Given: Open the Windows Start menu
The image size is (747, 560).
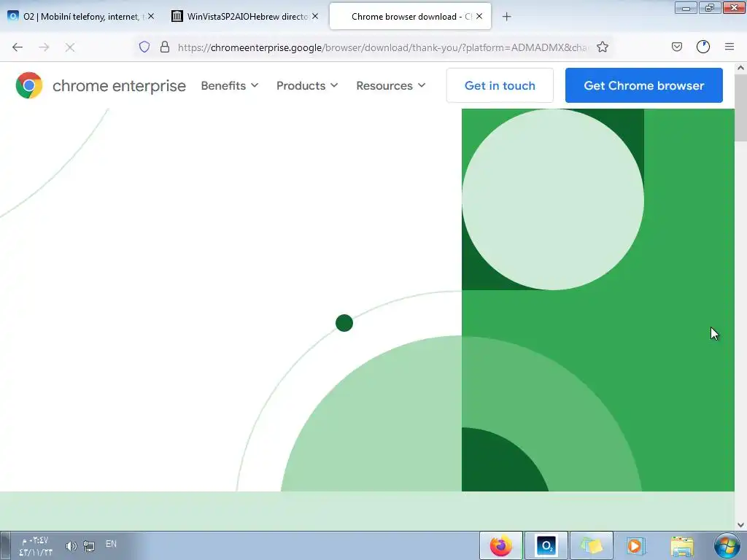Looking at the screenshot, I should pos(727,545).
